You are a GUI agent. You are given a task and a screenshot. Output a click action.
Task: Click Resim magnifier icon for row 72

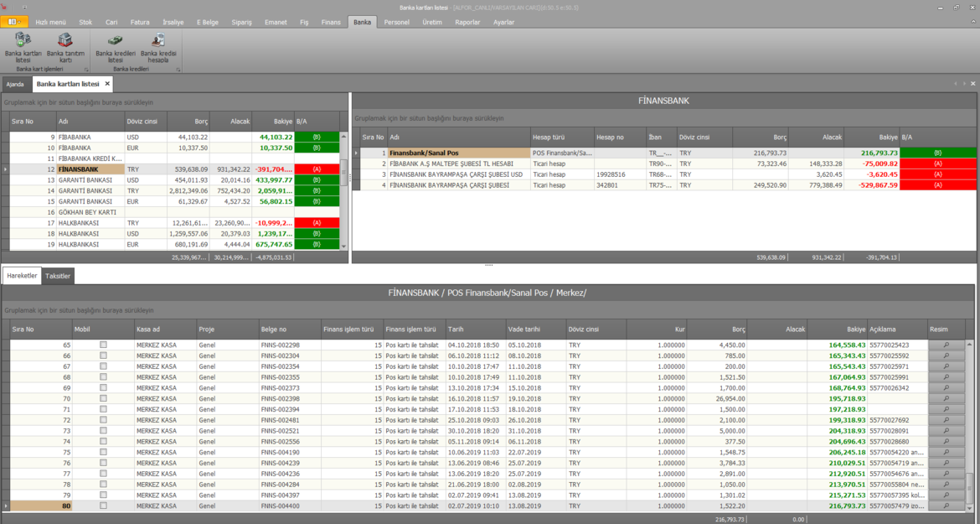click(x=946, y=420)
